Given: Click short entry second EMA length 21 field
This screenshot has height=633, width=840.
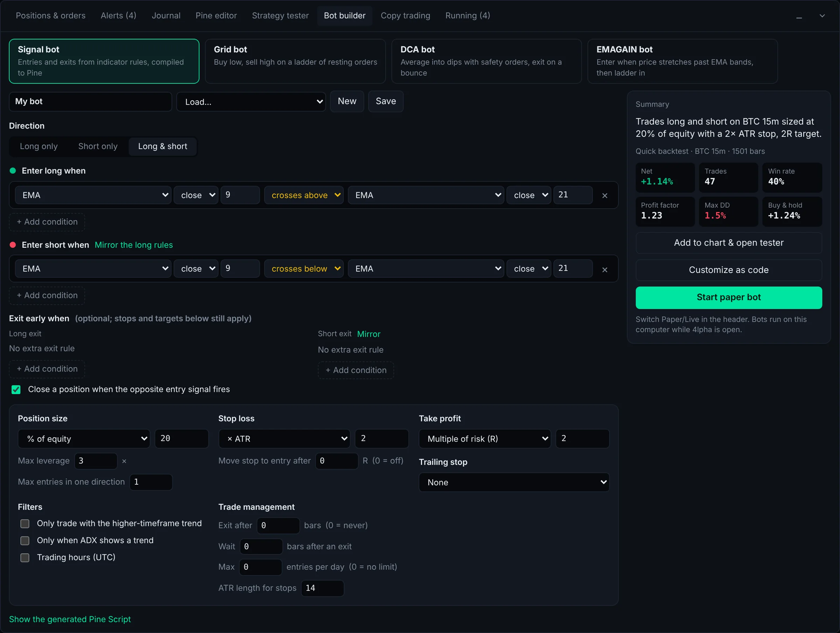Looking at the screenshot, I should point(573,269).
